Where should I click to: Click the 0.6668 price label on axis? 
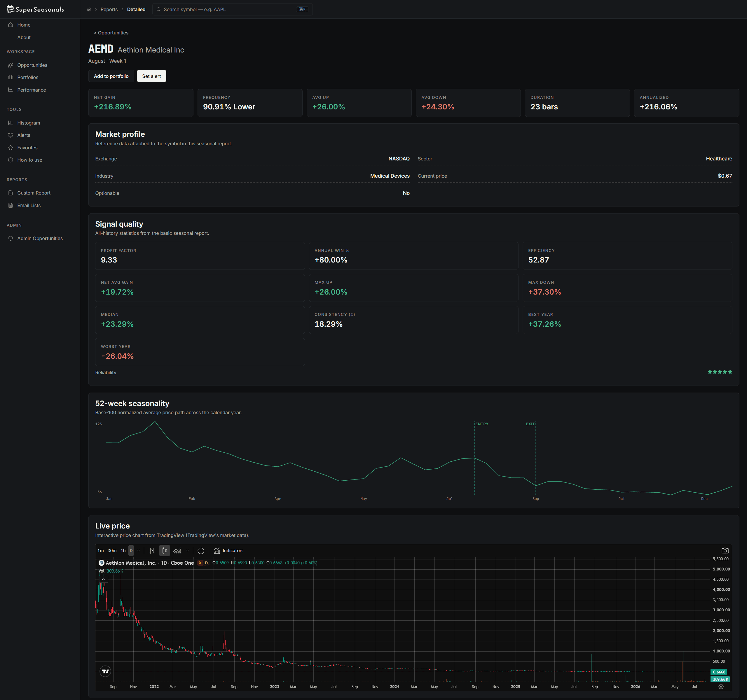click(719, 672)
